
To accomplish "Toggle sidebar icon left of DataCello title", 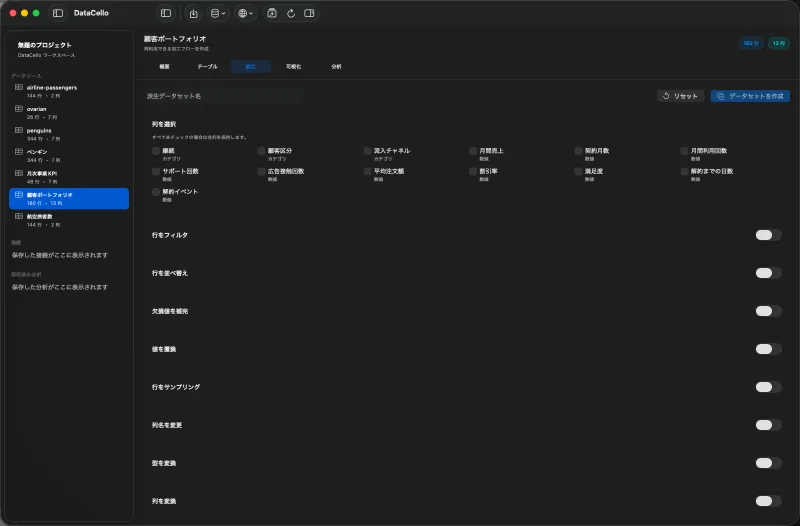I will click(58, 13).
